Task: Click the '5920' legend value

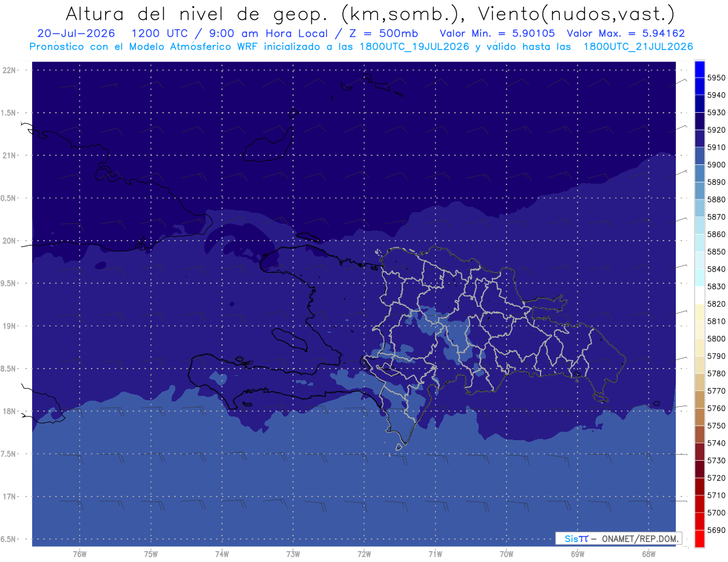Action: (716, 130)
